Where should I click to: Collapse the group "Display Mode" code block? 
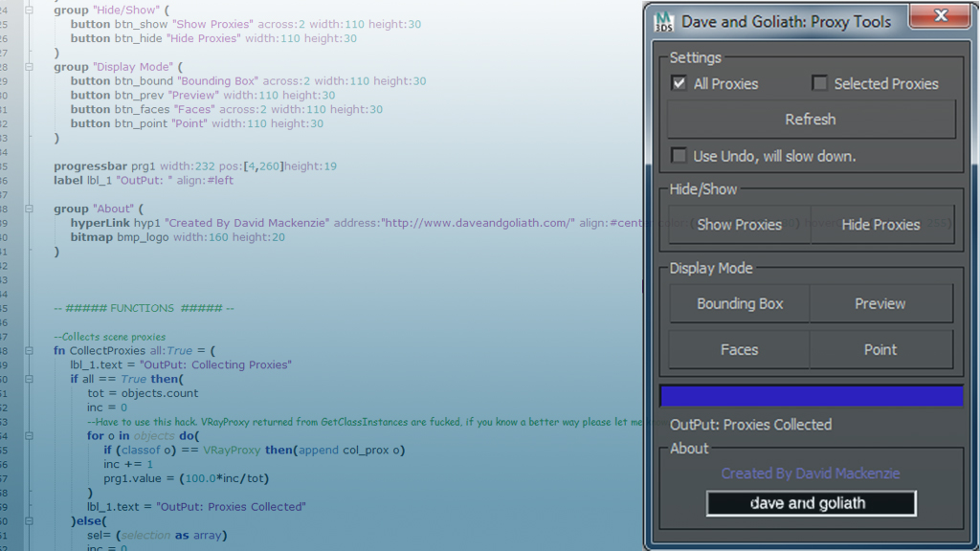click(x=29, y=67)
